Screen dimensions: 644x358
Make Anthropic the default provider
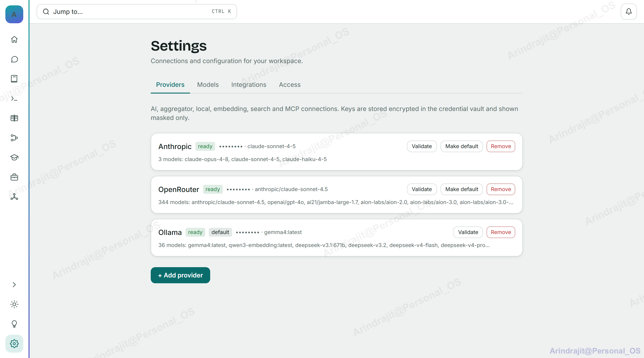click(x=462, y=146)
